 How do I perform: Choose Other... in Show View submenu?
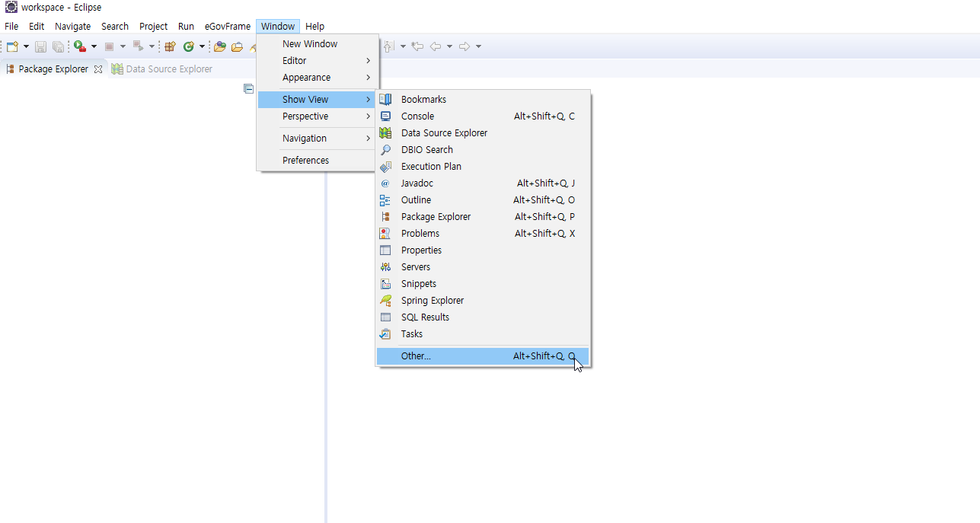click(x=483, y=356)
